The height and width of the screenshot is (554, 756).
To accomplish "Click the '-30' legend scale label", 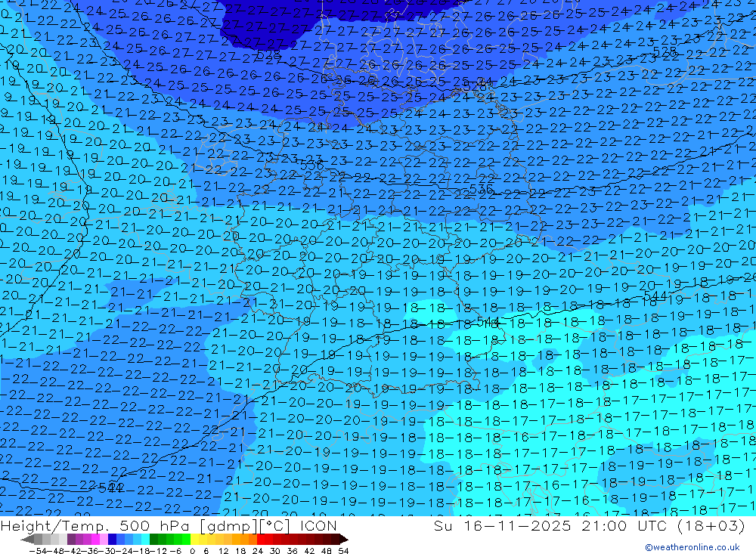I will (x=107, y=551).
